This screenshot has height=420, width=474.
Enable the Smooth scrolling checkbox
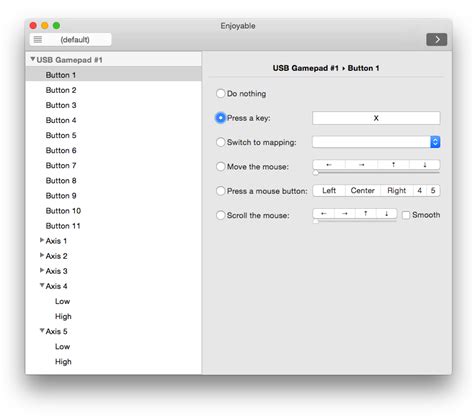(x=406, y=215)
